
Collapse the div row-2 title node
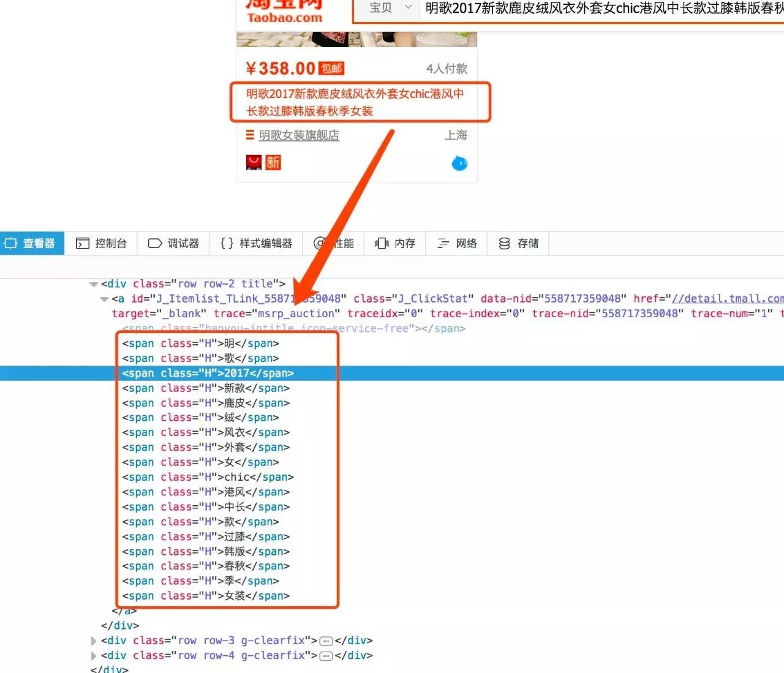pyautogui.click(x=94, y=284)
